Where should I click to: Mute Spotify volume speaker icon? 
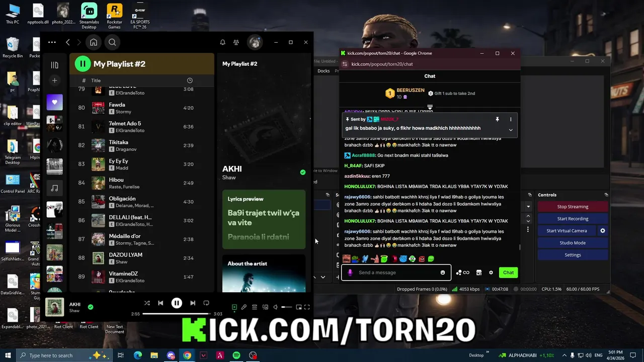click(275, 307)
